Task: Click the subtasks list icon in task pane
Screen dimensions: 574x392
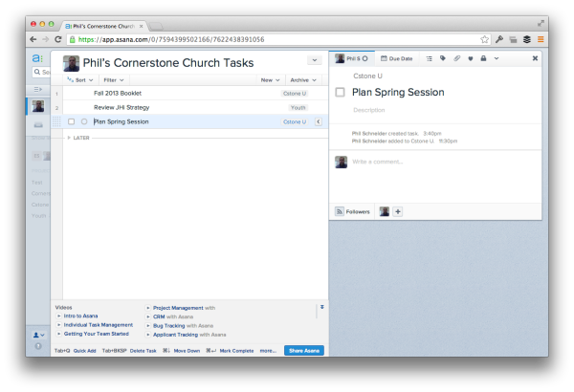Action: (x=429, y=58)
